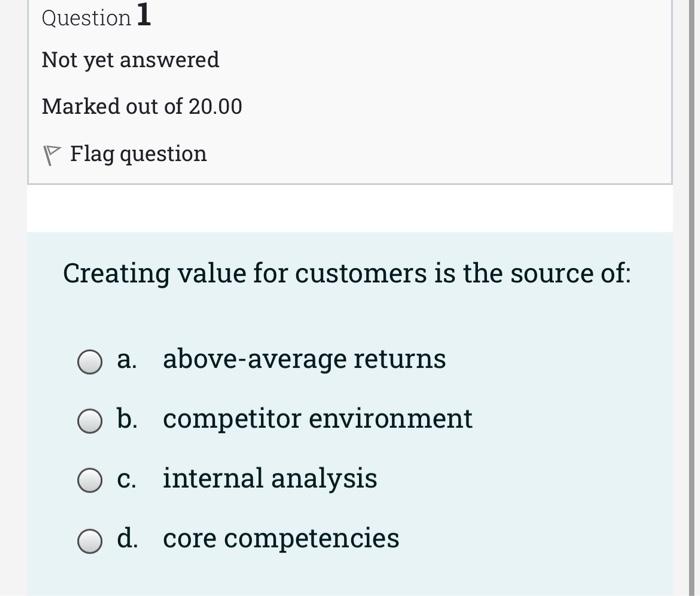Click the "Question" heading word

point(86,18)
